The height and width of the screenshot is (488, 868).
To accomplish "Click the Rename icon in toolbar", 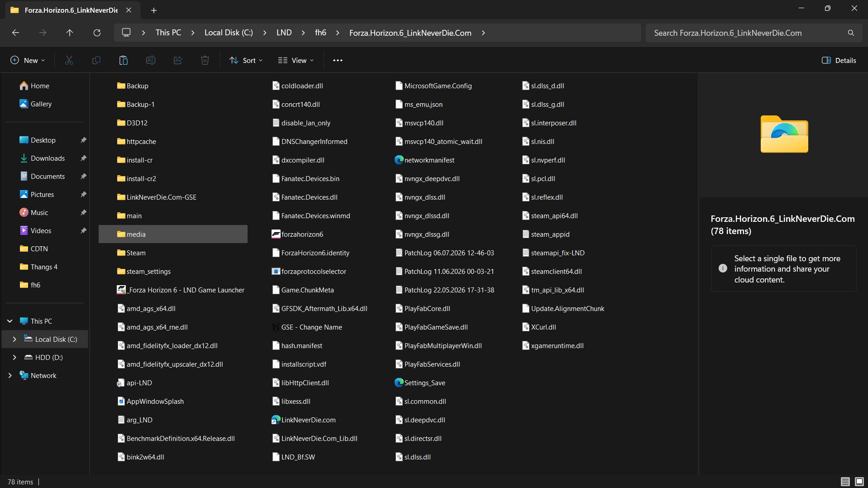I will click(x=151, y=60).
